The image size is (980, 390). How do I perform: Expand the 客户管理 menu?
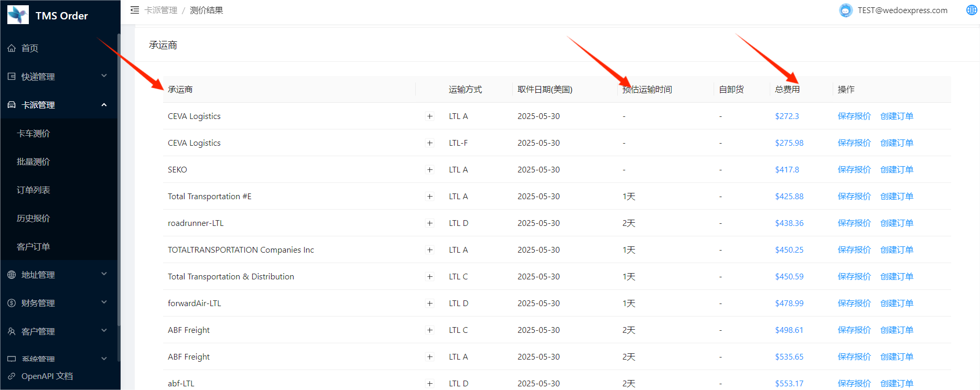tap(59, 331)
